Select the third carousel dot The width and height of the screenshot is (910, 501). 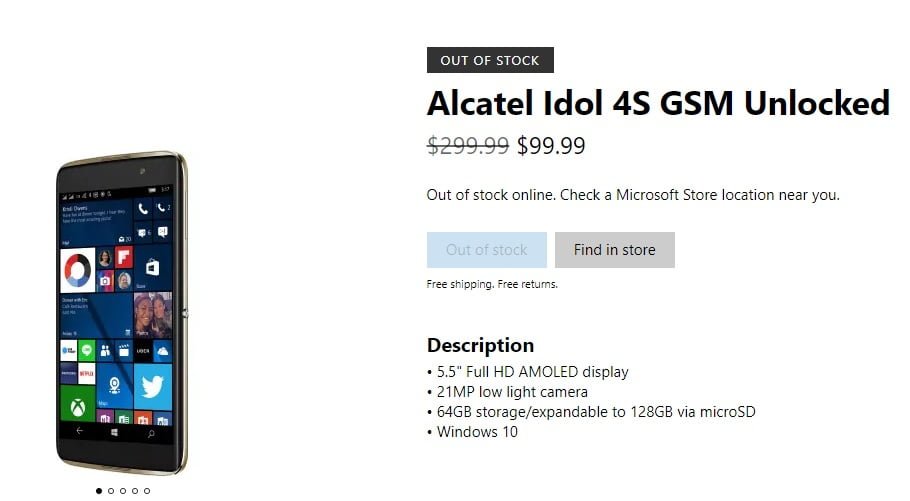pyautogui.click(x=123, y=491)
